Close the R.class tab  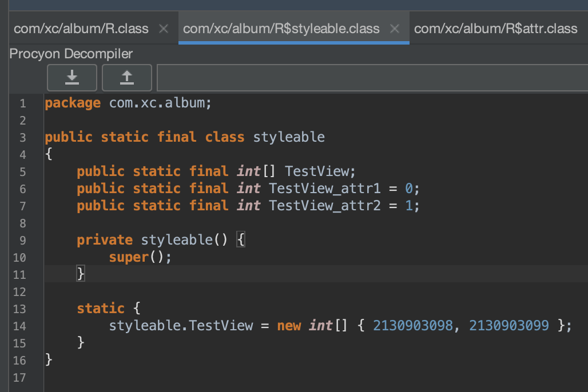tap(164, 29)
